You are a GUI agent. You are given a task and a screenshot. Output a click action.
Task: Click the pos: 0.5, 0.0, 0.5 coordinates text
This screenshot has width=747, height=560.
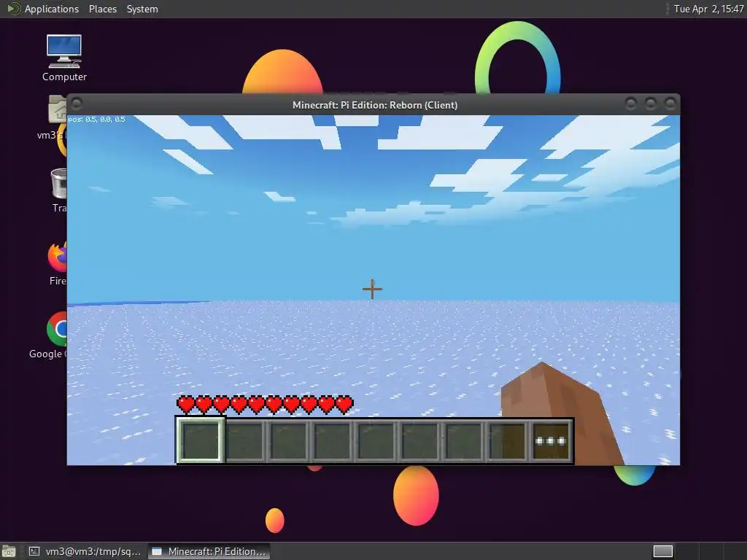(x=97, y=119)
